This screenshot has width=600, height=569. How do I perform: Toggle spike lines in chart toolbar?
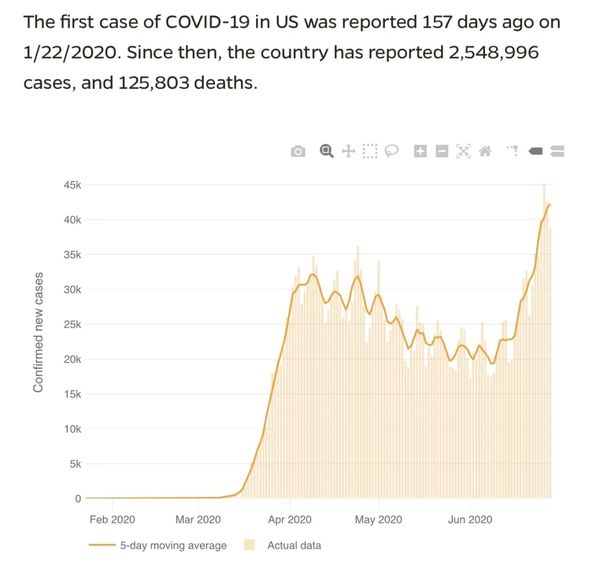click(512, 151)
